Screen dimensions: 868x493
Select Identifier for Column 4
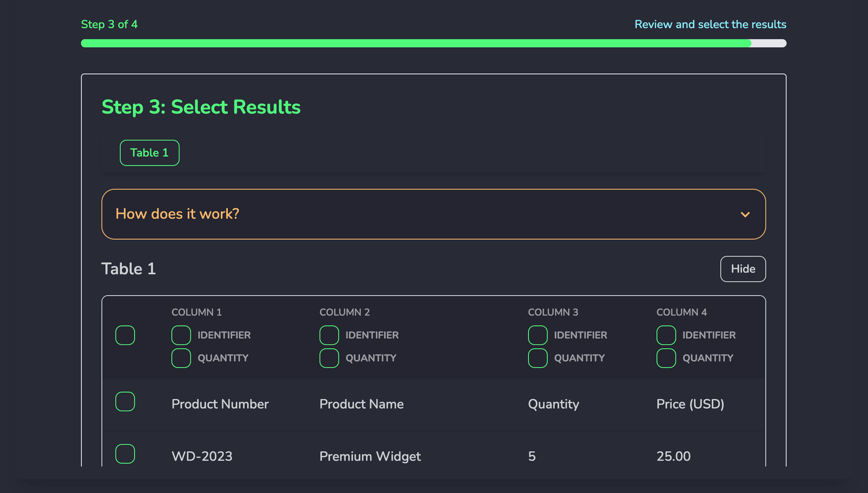(666, 335)
